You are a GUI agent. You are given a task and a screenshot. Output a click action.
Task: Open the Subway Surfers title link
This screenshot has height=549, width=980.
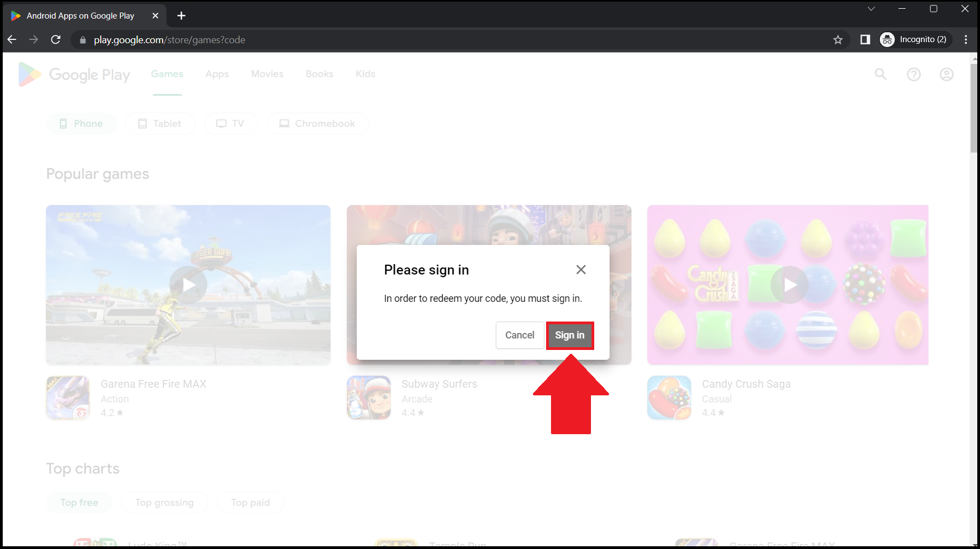(439, 384)
